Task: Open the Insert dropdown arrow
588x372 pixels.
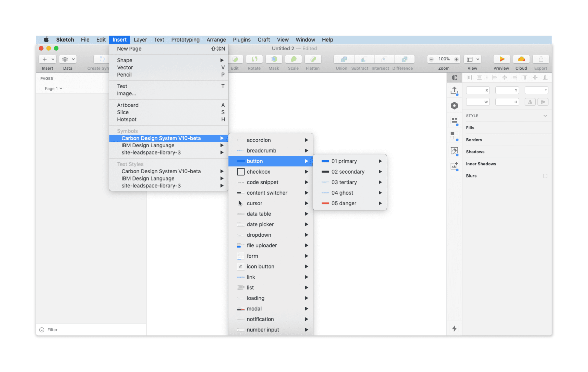Action: (52, 59)
